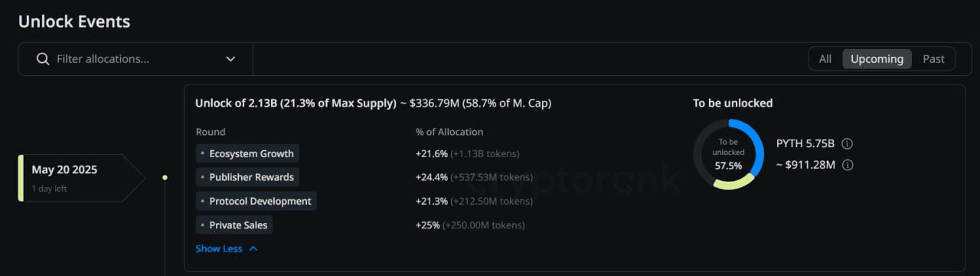980x276 pixels.
Task: Switch to Past unlock events
Action: [x=933, y=59]
